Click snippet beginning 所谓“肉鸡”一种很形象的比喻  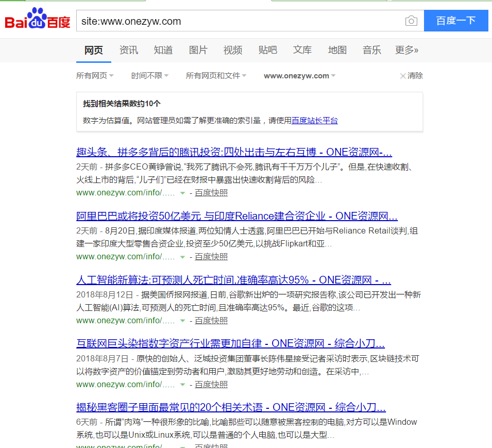point(247,428)
